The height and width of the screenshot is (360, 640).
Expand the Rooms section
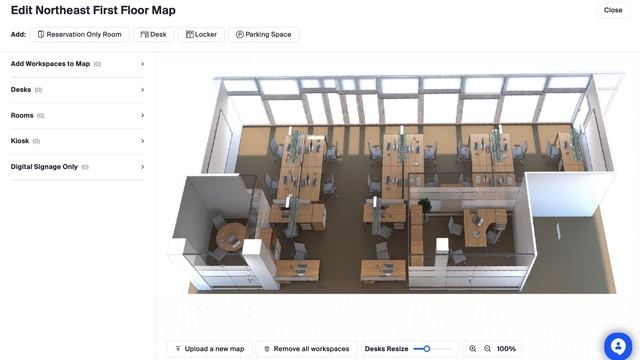click(x=77, y=116)
